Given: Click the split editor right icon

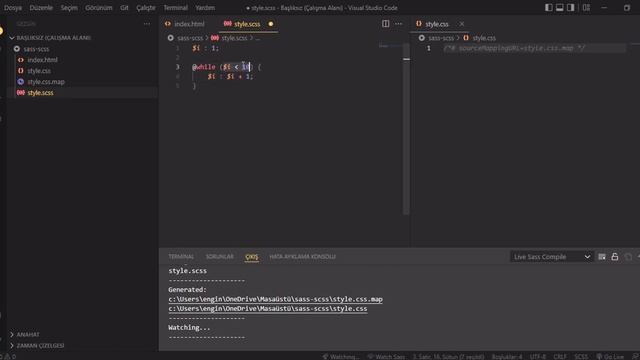Looking at the screenshot, I should (385, 24).
